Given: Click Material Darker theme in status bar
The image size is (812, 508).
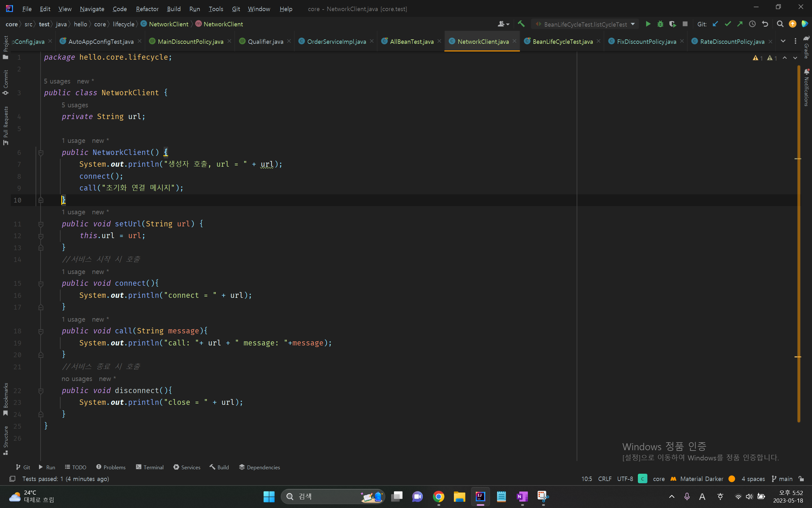Looking at the screenshot, I should click(x=701, y=479).
